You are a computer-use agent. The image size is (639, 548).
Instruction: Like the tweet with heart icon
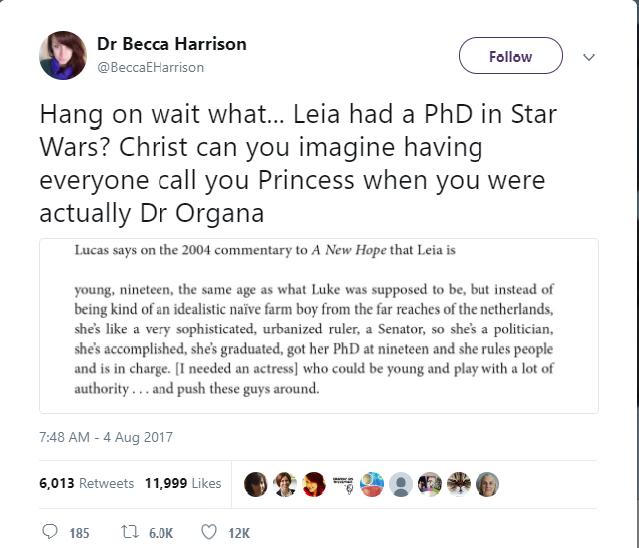209,532
